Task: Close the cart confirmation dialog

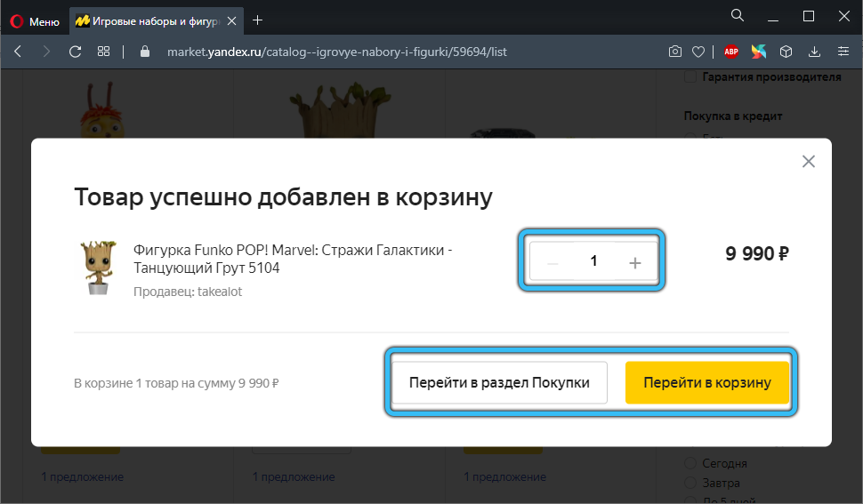Action: [x=808, y=162]
